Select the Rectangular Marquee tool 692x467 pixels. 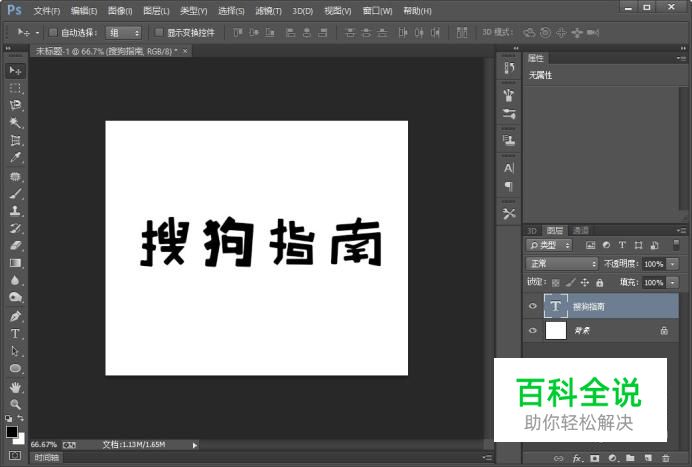click(x=15, y=88)
